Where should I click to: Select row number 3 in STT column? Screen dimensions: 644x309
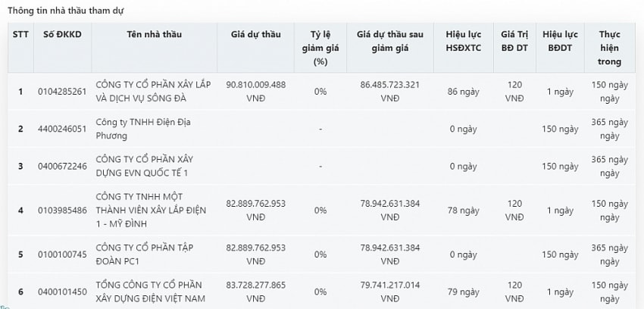20,166
